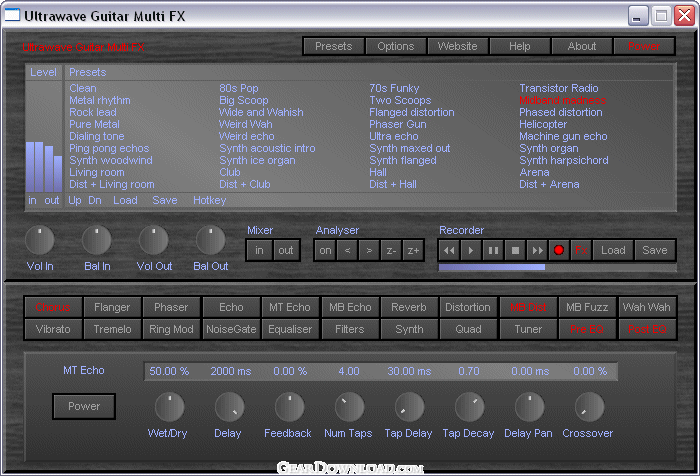Select the Midband madness preset
Screen dimensions: 700x476
pos(562,100)
